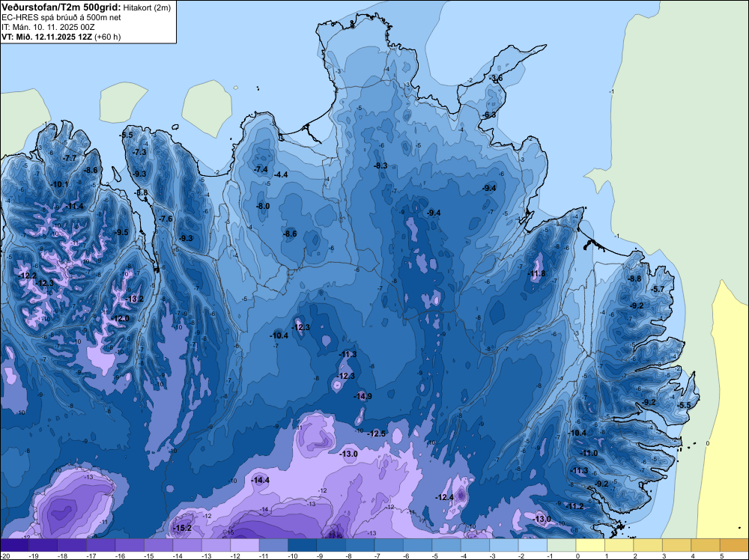Choose the -10 legend color swatch
Image resolution: width=749 pixels, height=560 pixels.
coord(303,544)
